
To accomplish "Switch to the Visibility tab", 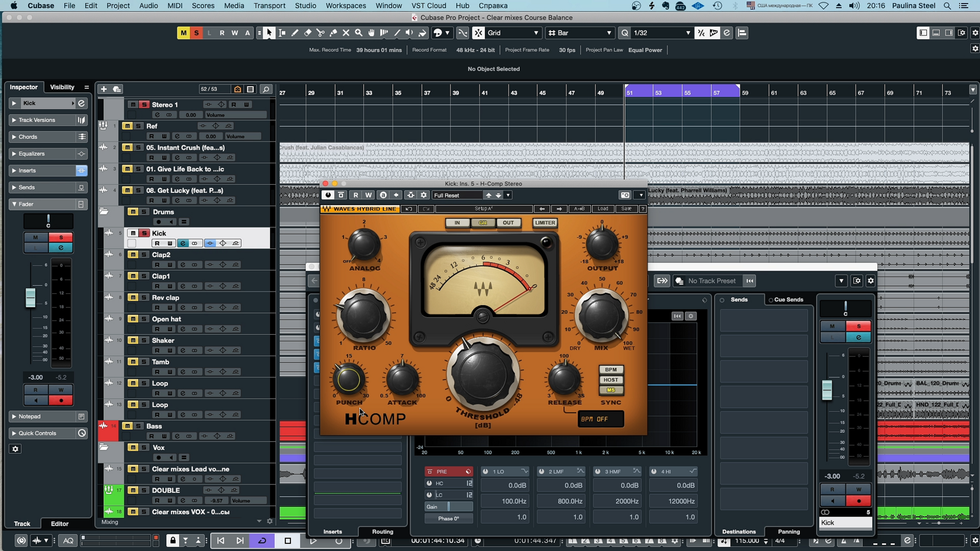I will (x=62, y=87).
